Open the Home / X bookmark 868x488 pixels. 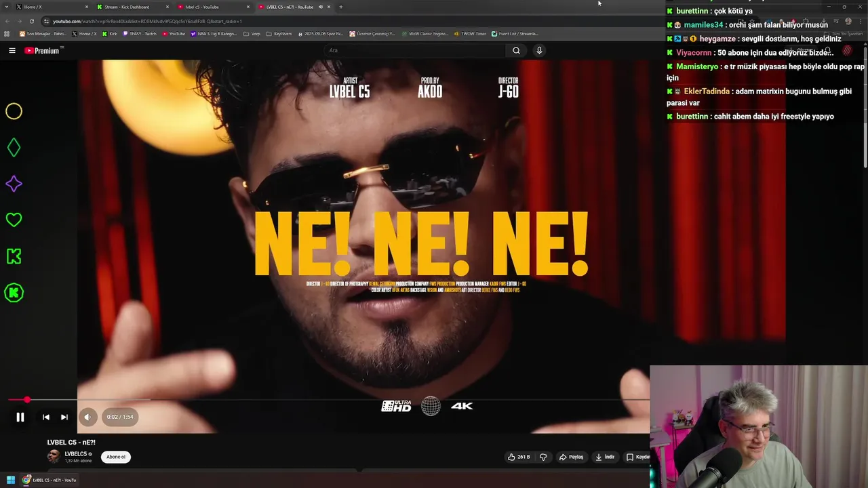(84, 34)
